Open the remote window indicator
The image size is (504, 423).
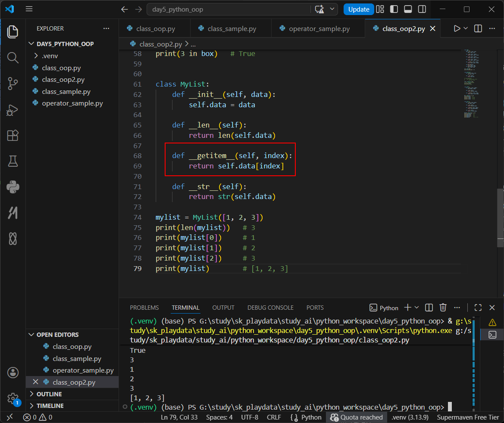(10, 417)
